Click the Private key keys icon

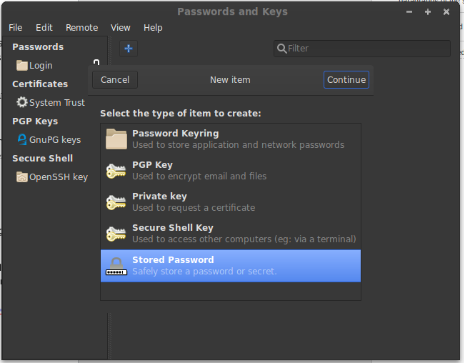coord(116,202)
